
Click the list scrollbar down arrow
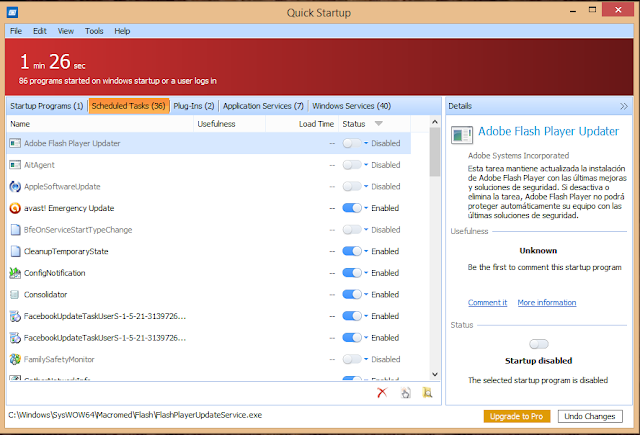(435, 374)
